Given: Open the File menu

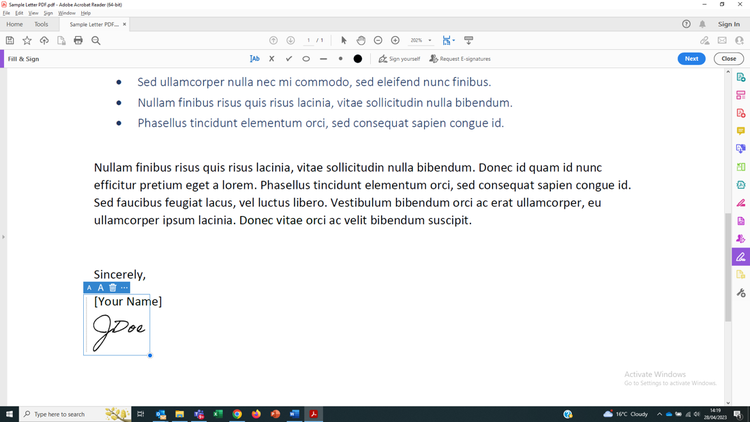Looking at the screenshot, I should [x=6, y=13].
